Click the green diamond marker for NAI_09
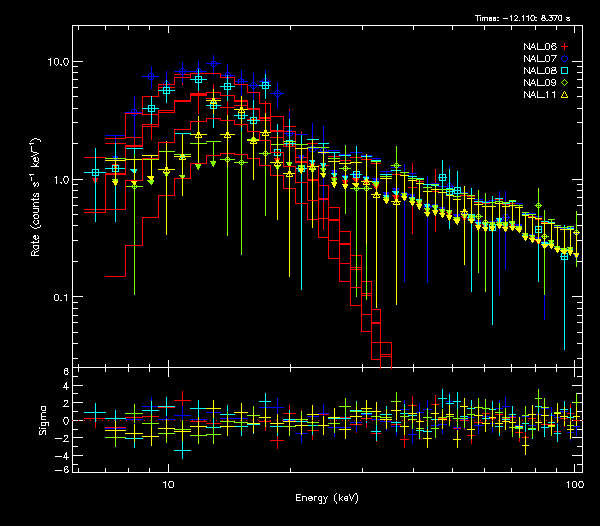 pyautogui.click(x=565, y=83)
